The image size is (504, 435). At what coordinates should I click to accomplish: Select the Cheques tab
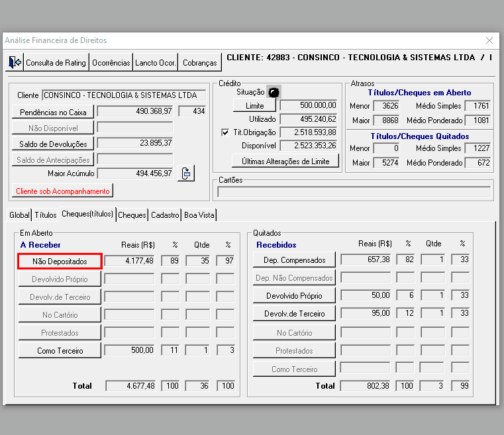(132, 215)
